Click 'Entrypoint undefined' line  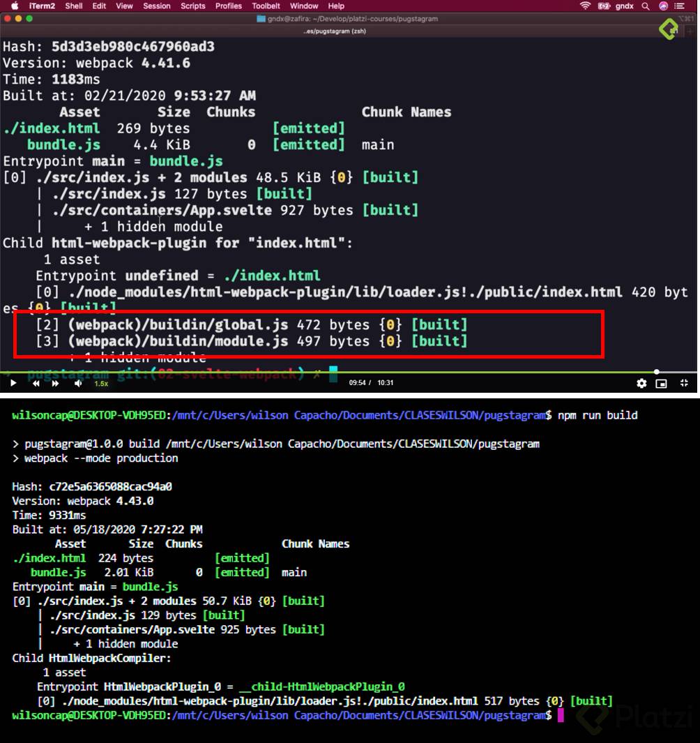pos(178,276)
